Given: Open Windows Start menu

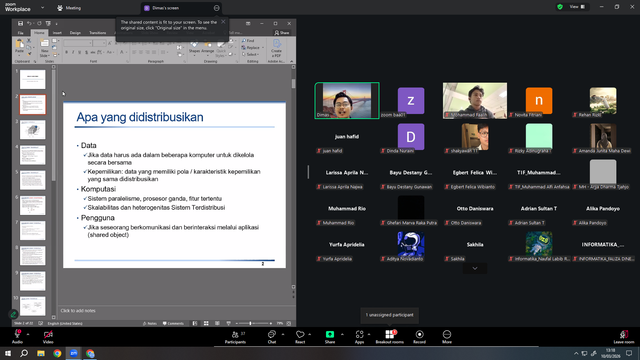Looking at the screenshot, I should pyautogui.click(x=8, y=353).
